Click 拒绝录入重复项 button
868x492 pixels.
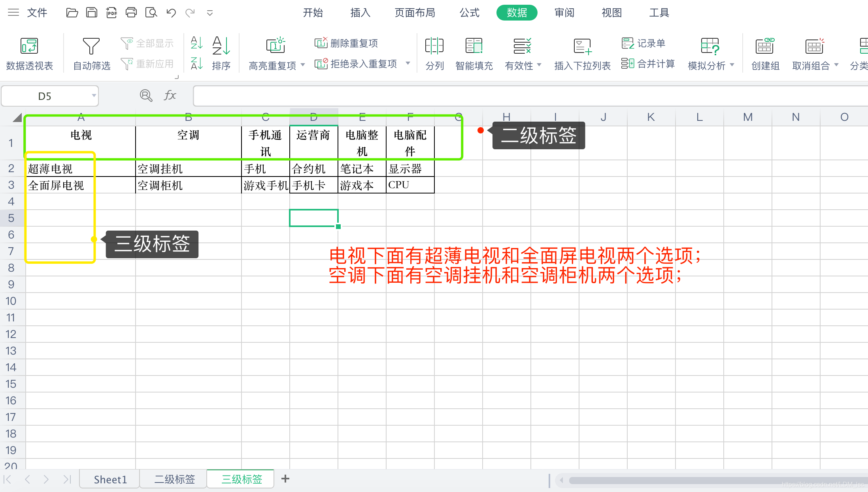tap(356, 64)
